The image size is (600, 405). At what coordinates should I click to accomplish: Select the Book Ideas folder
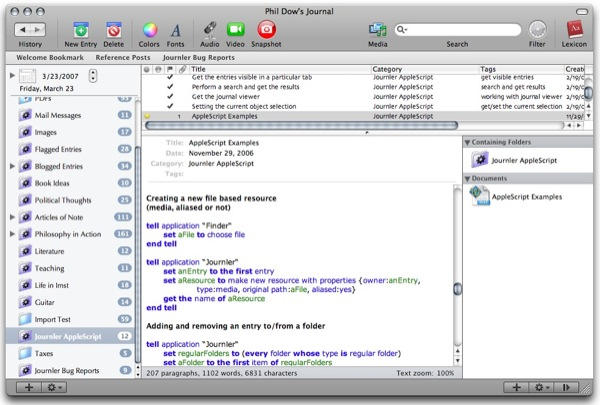point(52,183)
